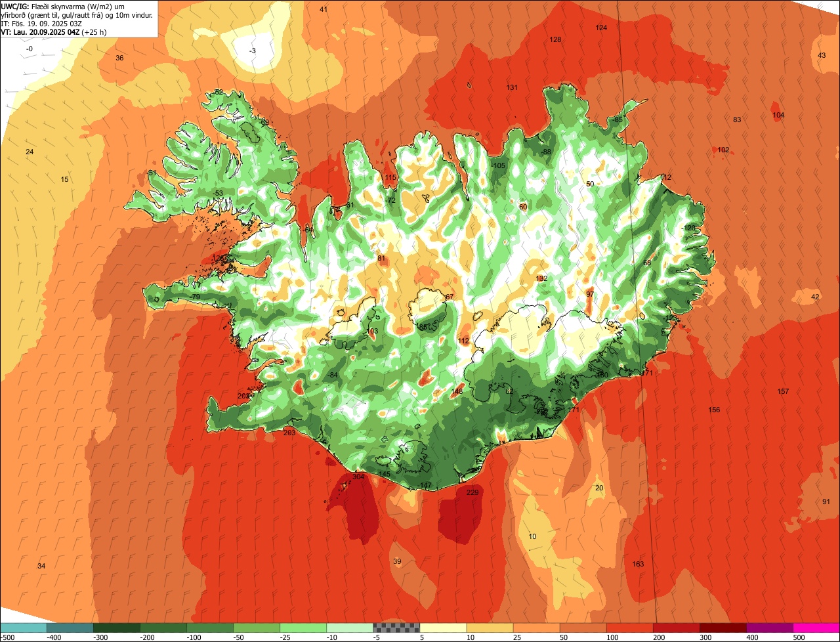Select the magenta swatch above 500

(x=816, y=628)
